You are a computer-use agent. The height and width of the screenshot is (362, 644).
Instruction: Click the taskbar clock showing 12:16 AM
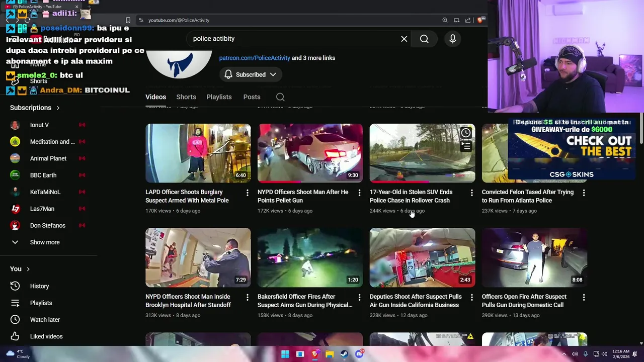point(621,354)
